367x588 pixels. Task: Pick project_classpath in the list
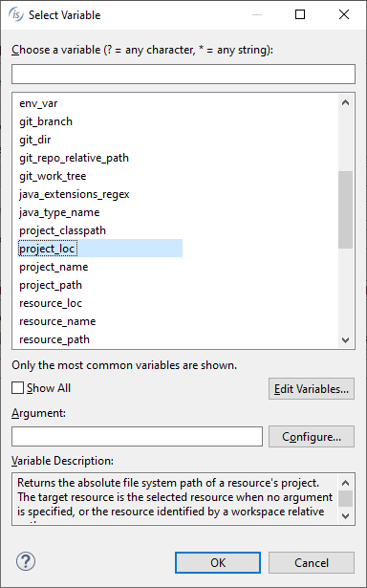(x=62, y=230)
